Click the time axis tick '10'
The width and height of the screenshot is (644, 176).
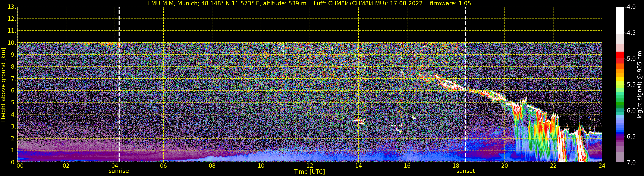(261, 166)
